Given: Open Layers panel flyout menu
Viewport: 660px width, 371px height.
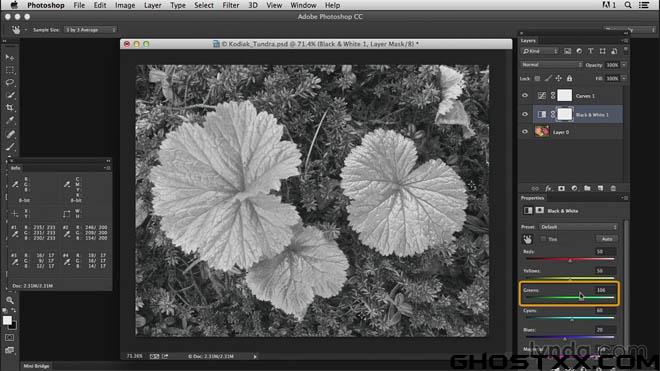Looking at the screenshot, I should pyautogui.click(x=624, y=40).
